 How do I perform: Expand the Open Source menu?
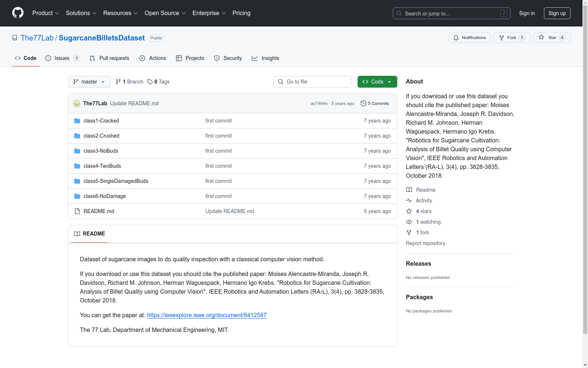pos(165,13)
